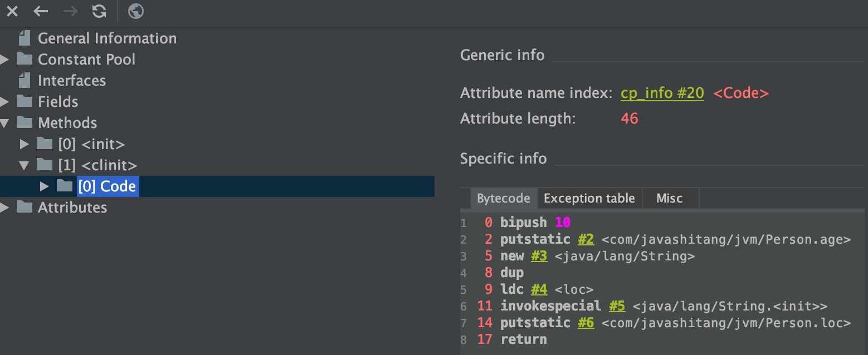Open the #2 putstatic constant link
The width and height of the screenshot is (868, 355).
click(586, 239)
